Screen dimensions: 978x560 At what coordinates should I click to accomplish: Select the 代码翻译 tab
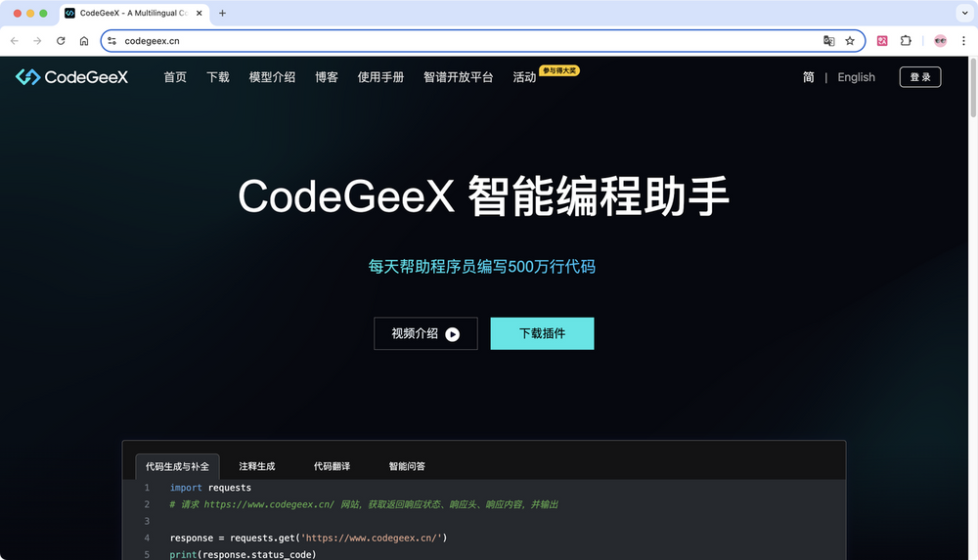(x=332, y=466)
